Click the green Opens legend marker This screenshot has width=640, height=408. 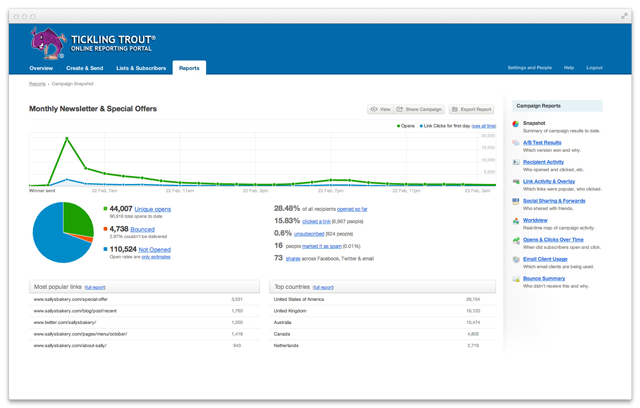point(398,126)
